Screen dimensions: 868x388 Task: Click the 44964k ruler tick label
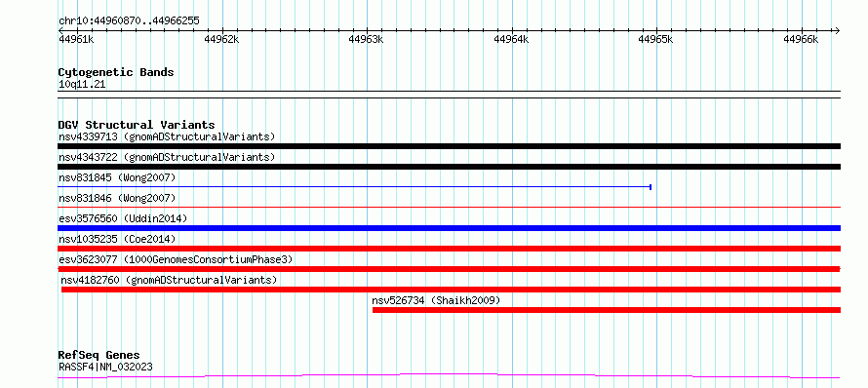(x=511, y=39)
